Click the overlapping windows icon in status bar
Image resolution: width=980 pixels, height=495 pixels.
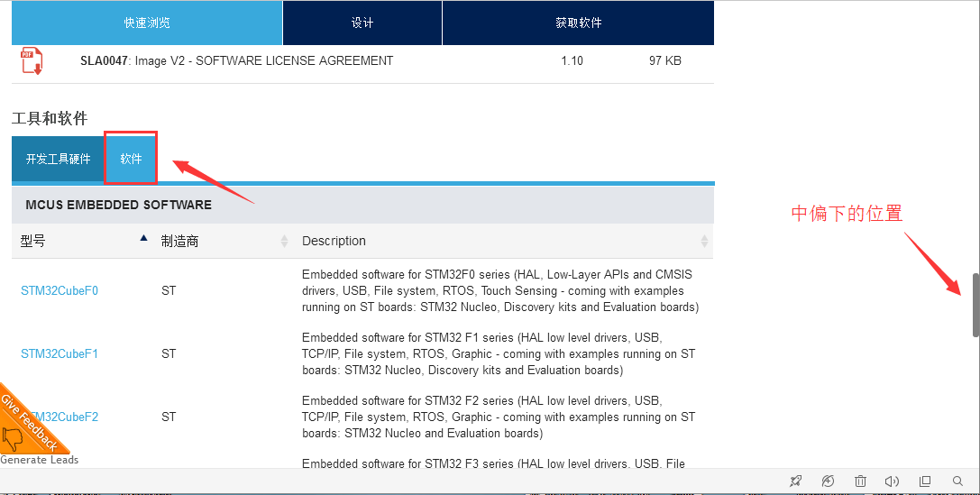pos(925,481)
